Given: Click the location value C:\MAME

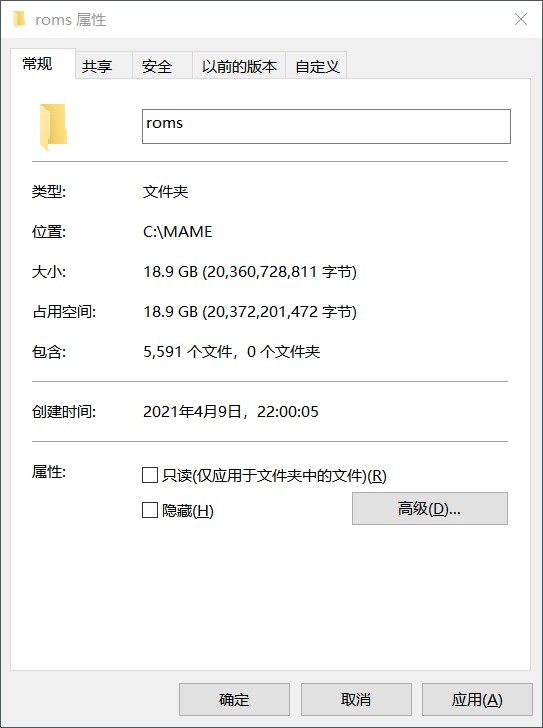Looking at the screenshot, I should [x=178, y=231].
